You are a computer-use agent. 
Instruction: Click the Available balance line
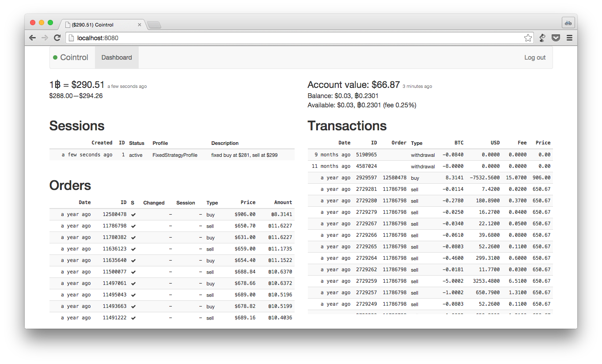pyautogui.click(x=362, y=105)
